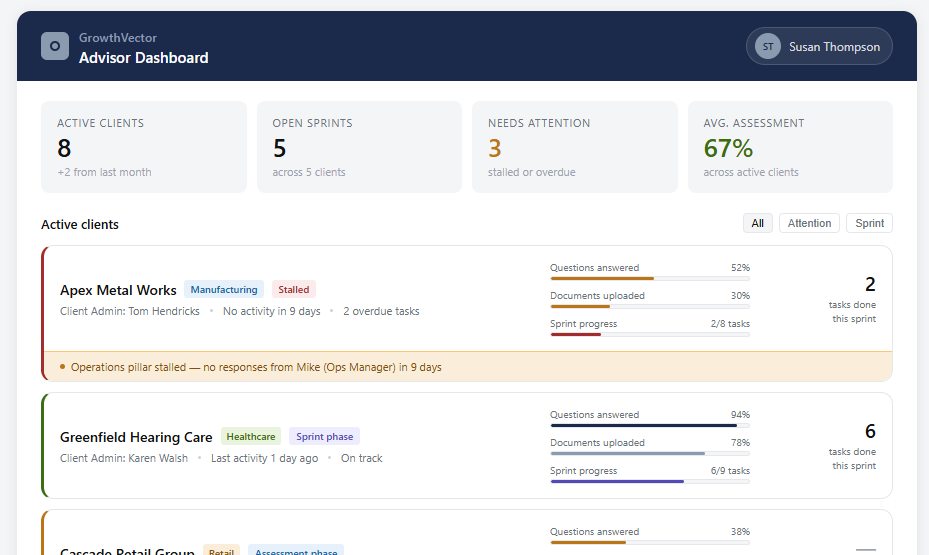Click the 67% assessment value

[x=728, y=148]
